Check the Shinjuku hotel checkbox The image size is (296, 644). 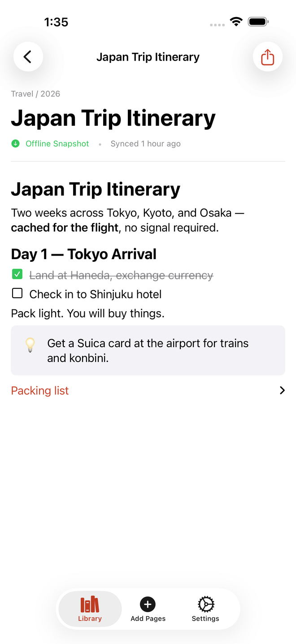[17, 293]
